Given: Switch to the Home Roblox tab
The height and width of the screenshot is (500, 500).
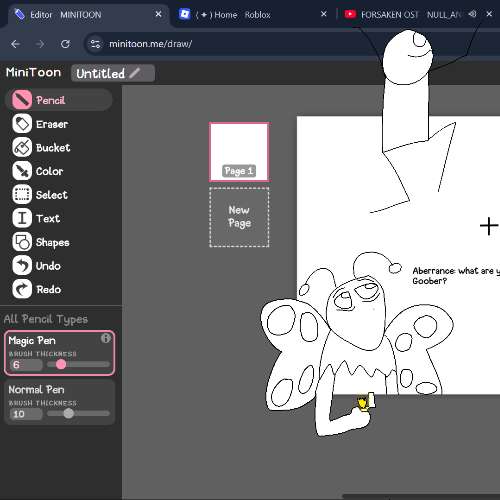Looking at the screenshot, I should pyautogui.click(x=253, y=15).
